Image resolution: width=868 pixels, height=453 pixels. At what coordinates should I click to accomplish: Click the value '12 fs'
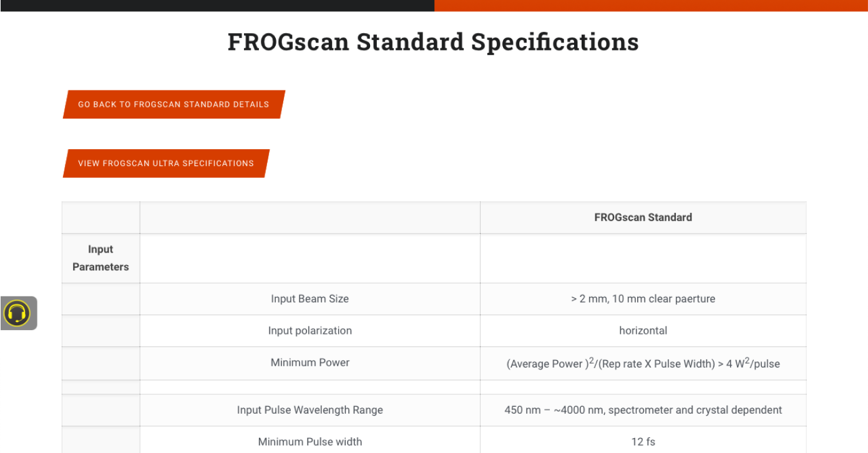643,441
